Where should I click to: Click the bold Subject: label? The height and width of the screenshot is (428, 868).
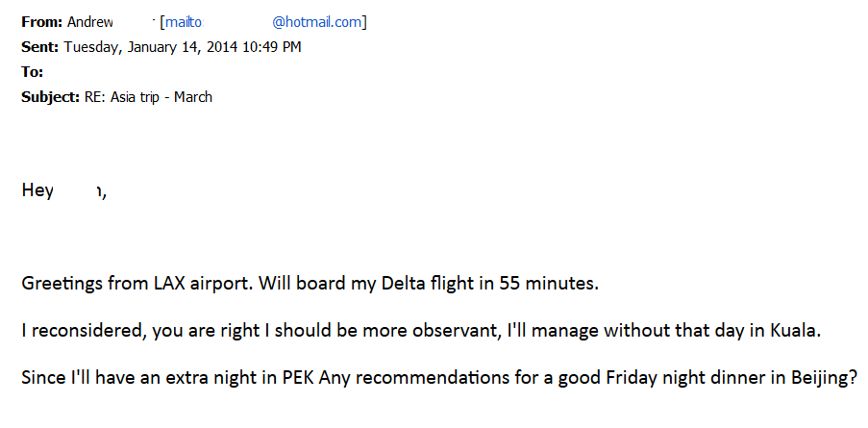pyautogui.click(x=51, y=97)
